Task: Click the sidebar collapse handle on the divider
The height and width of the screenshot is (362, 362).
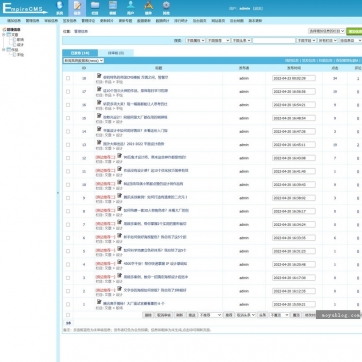Action: click(x=58, y=193)
